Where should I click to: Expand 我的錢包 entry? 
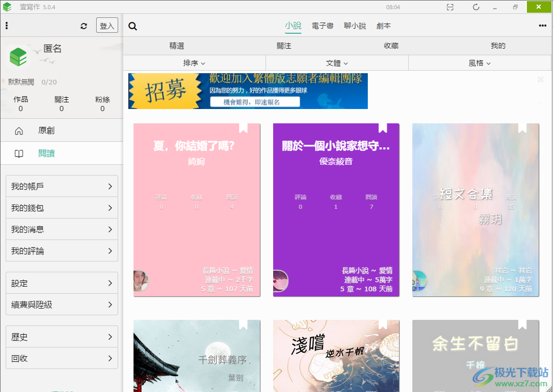(x=62, y=208)
